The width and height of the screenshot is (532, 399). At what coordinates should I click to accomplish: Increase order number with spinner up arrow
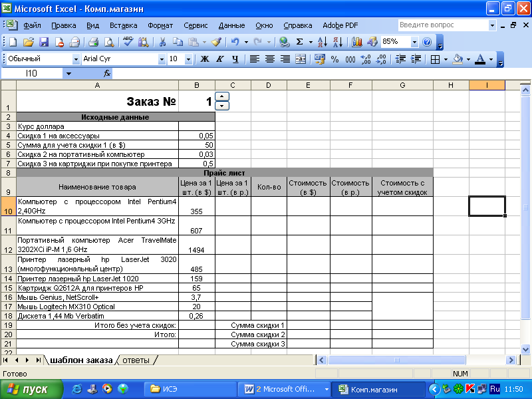[222, 96]
